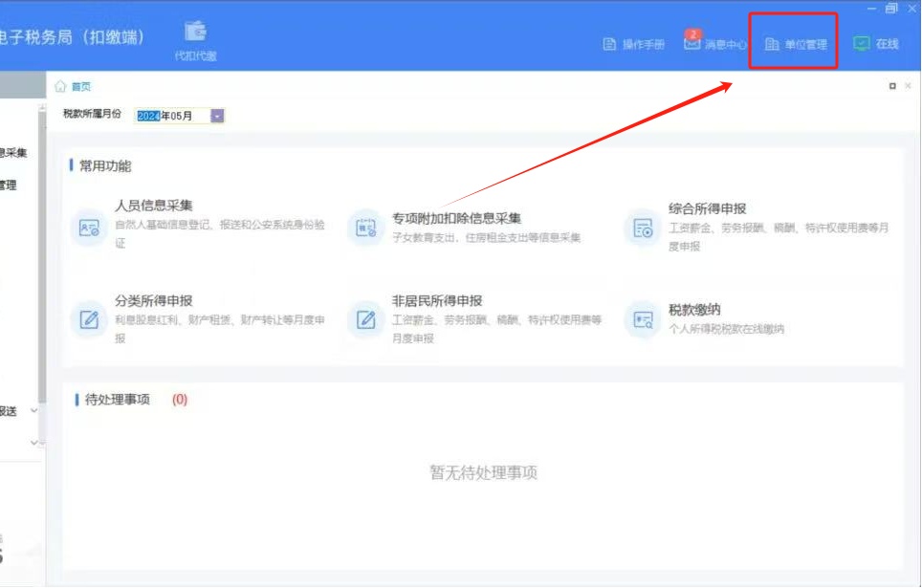Click the 人员信息采集 person card icon

coord(89,228)
